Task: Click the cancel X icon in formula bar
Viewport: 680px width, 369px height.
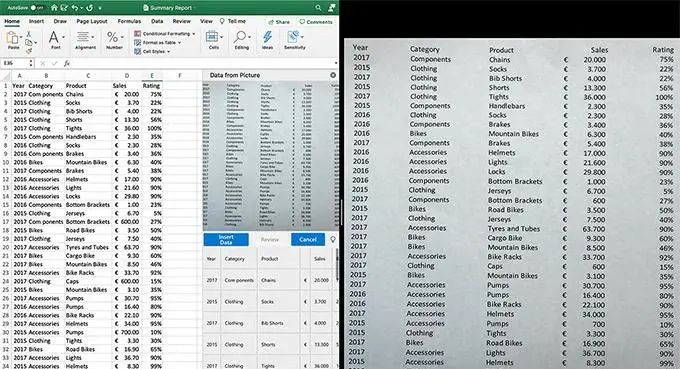Action: (42, 63)
